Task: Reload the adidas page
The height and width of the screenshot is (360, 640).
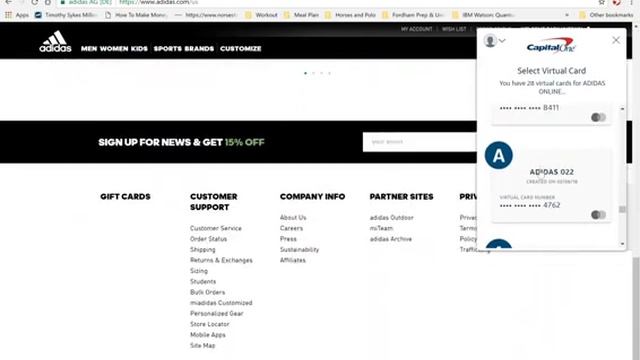Action: tap(35, 2)
